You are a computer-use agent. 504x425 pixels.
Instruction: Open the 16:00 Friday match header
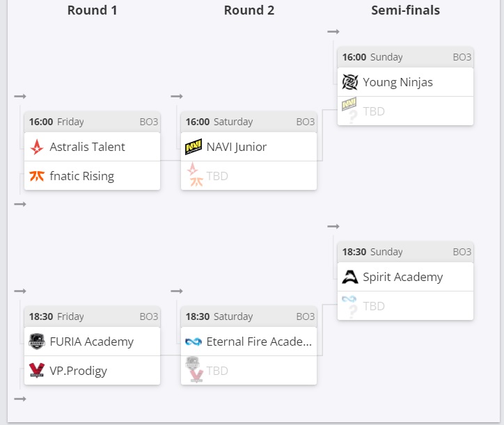tap(92, 122)
